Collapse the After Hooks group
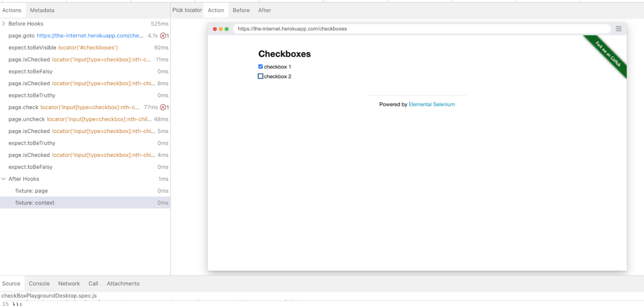This screenshot has width=644, height=306. tap(3, 179)
